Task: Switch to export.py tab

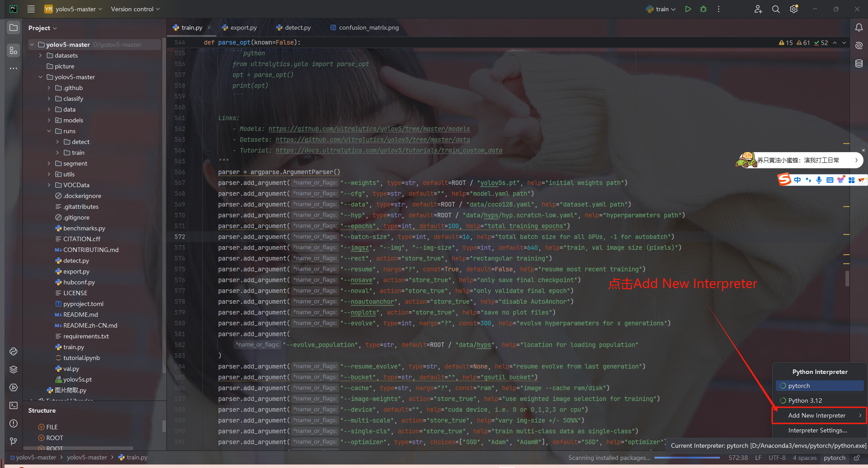Action: coord(239,27)
